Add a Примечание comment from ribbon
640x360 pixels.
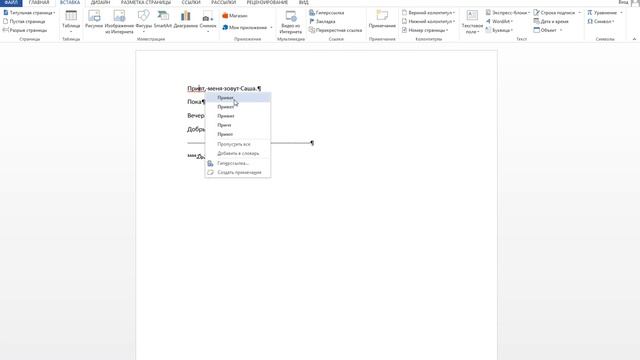tap(382, 20)
